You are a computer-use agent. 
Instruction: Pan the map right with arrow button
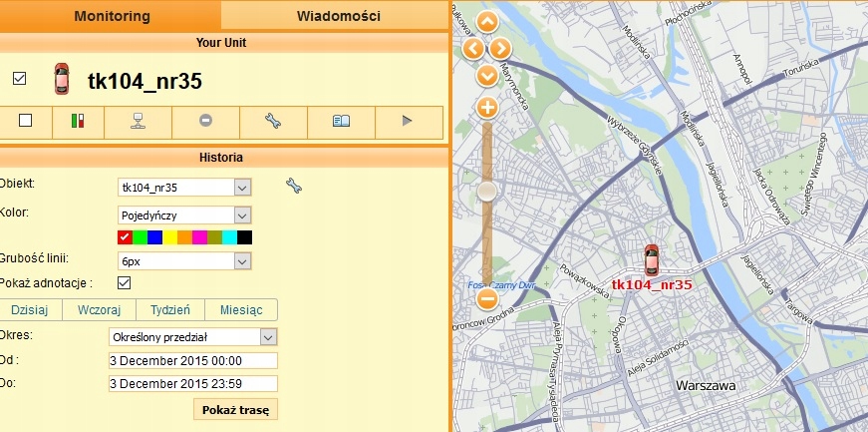point(500,48)
